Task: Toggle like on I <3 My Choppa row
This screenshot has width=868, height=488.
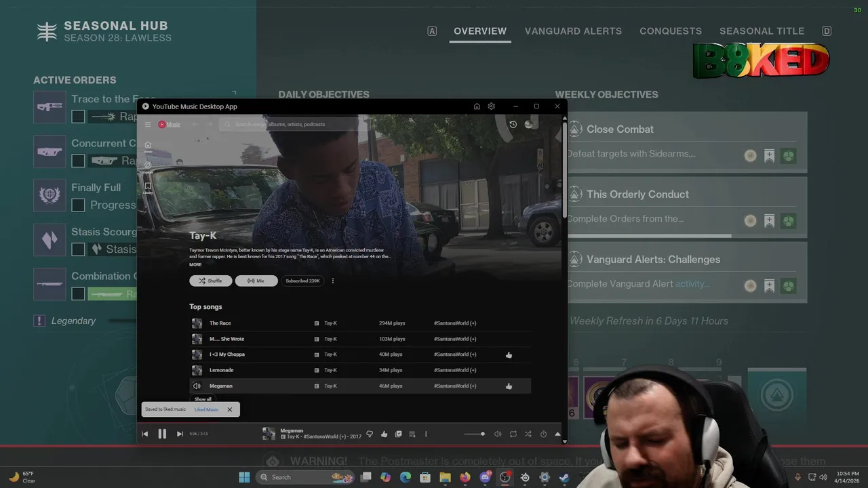Action: [509, 354]
